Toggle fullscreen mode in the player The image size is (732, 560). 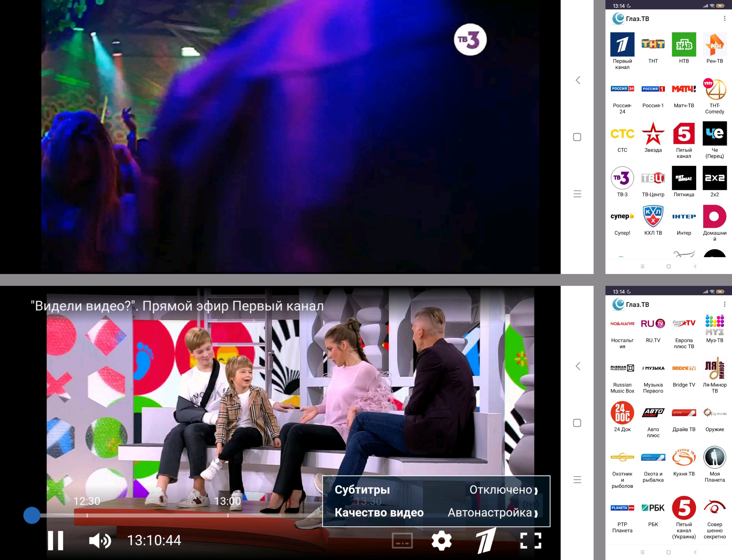coord(530,540)
